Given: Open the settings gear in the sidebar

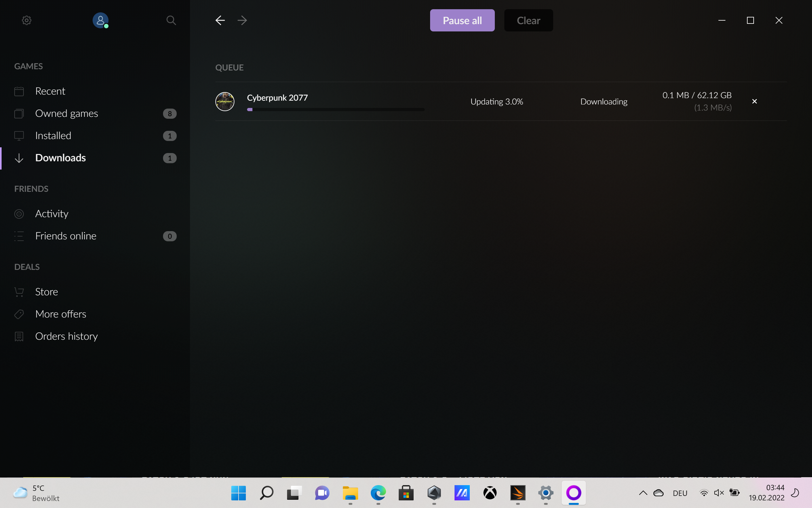Looking at the screenshot, I should coord(27,20).
